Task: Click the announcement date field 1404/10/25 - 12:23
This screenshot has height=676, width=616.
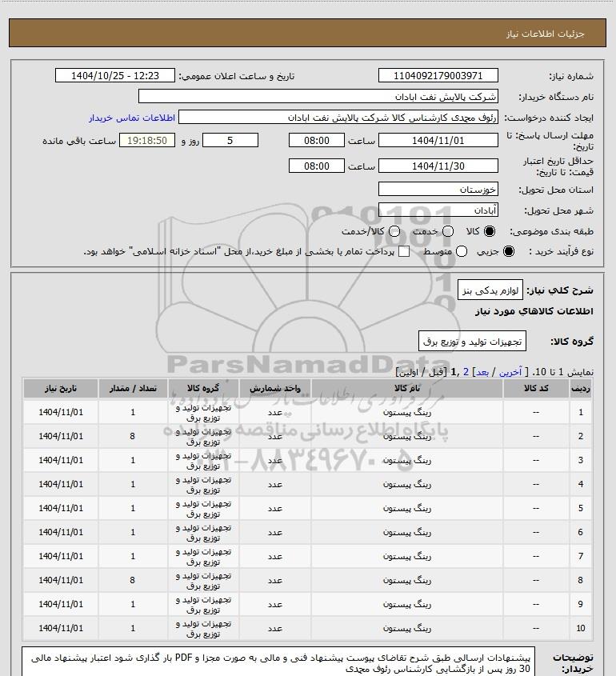Action: point(115,75)
